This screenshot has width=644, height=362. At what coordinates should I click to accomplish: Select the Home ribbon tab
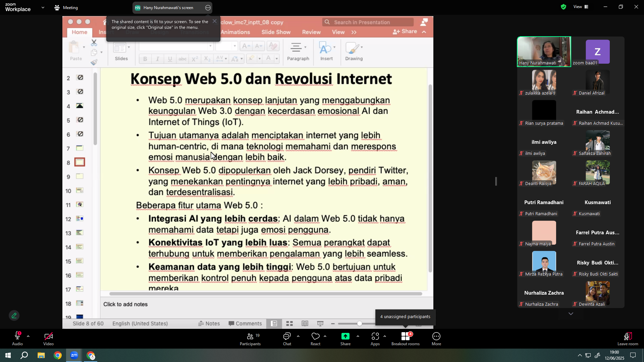pyautogui.click(x=79, y=32)
